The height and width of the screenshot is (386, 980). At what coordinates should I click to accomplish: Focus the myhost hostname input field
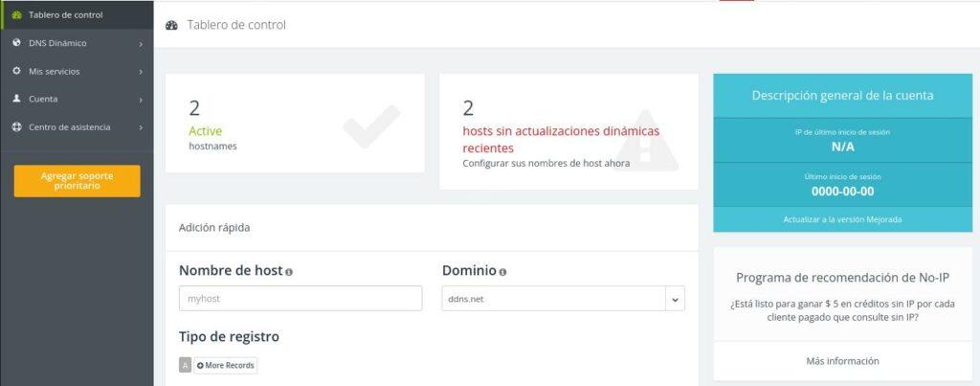[300, 299]
